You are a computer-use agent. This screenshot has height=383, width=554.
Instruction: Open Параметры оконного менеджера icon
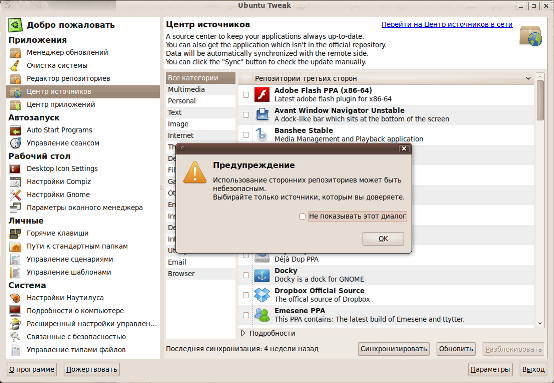click(15, 207)
